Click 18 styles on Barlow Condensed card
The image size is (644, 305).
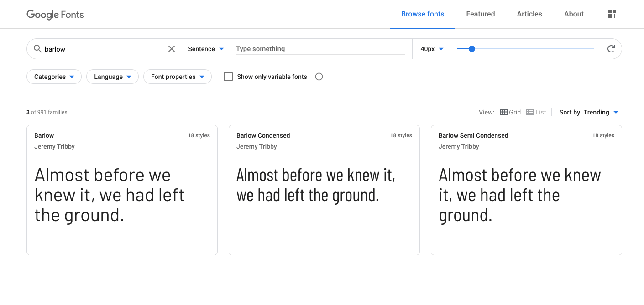401,135
